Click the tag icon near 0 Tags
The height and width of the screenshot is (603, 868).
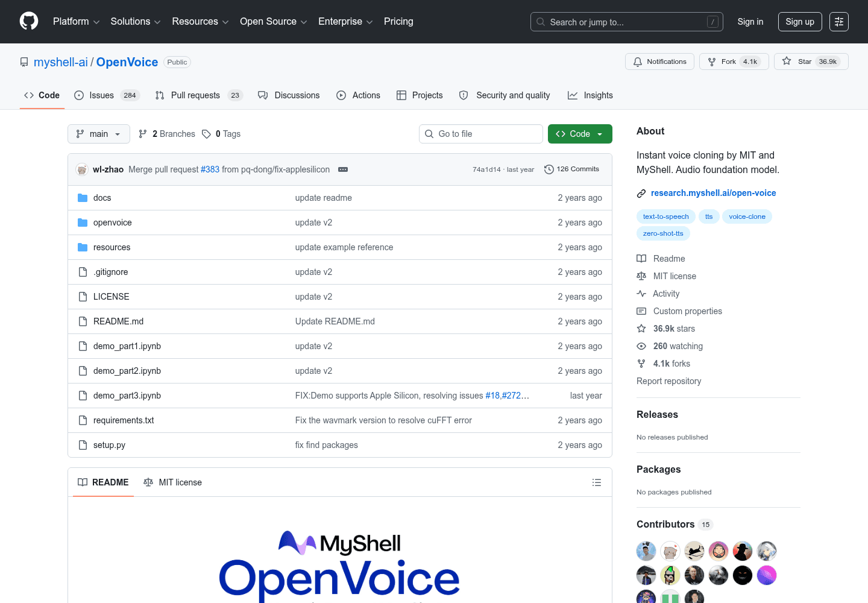206,134
